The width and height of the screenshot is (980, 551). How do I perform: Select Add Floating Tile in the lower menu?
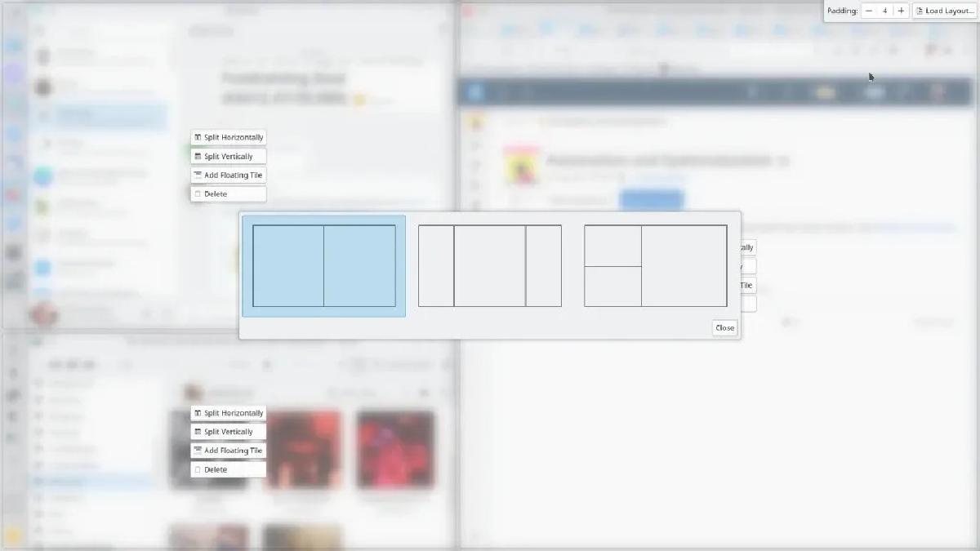[x=228, y=450]
